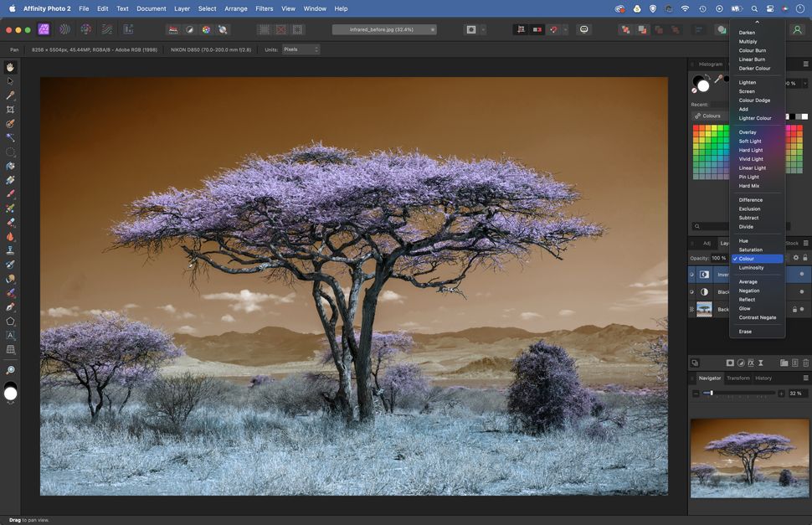Apply Auto Colours wheel icon
Screen dimensions: 812x525
206,29
